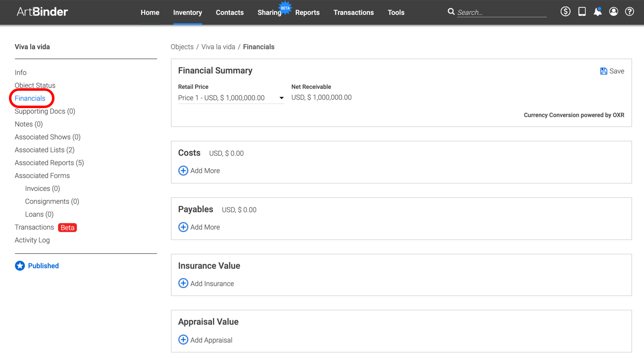
Task: Open the tablet device icon
Action: pos(582,11)
